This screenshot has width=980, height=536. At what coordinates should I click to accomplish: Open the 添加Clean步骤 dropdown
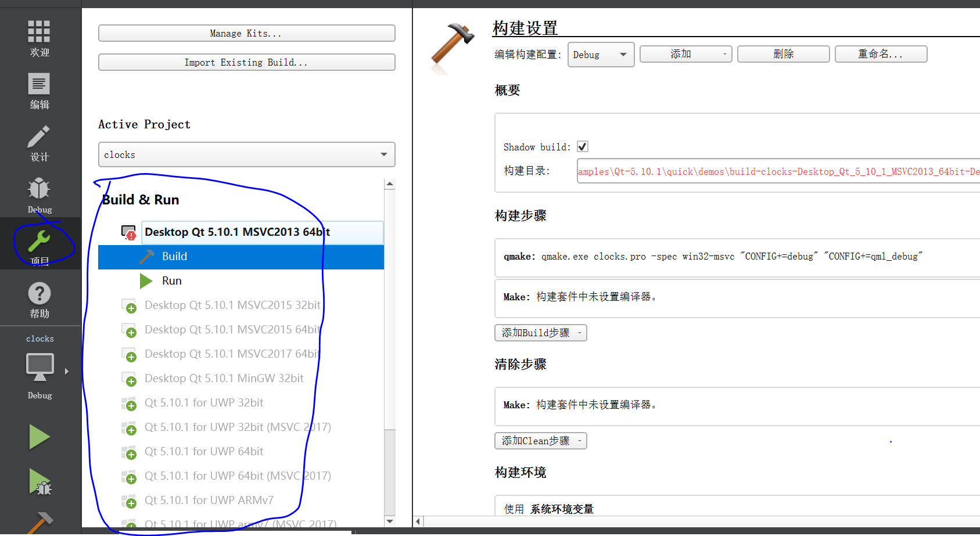(541, 441)
